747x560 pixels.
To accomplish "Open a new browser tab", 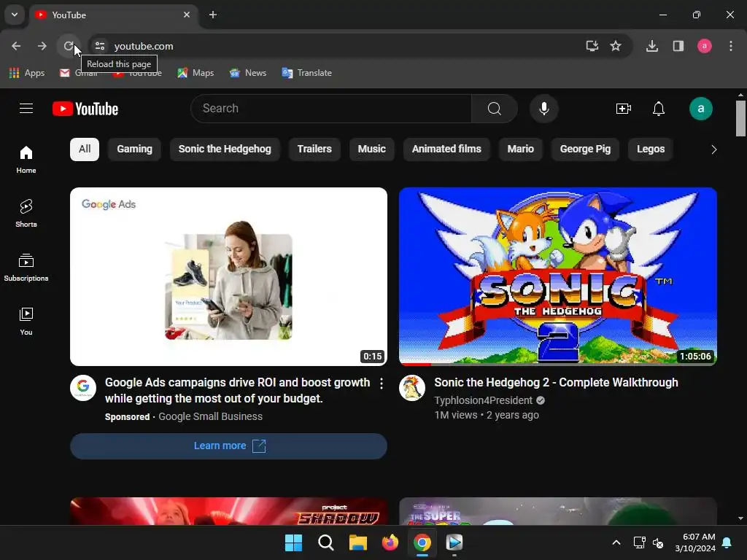I will coord(213,15).
